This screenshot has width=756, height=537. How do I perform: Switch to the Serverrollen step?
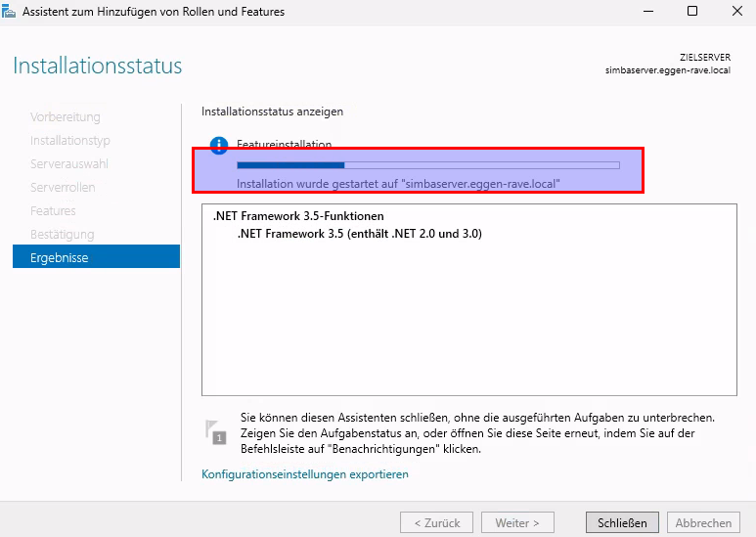coord(63,188)
